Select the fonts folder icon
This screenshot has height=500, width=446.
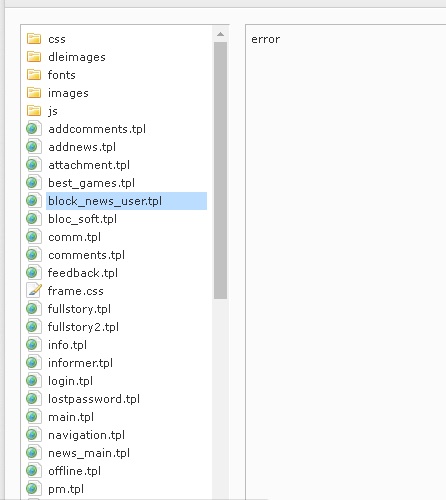coord(34,75)
